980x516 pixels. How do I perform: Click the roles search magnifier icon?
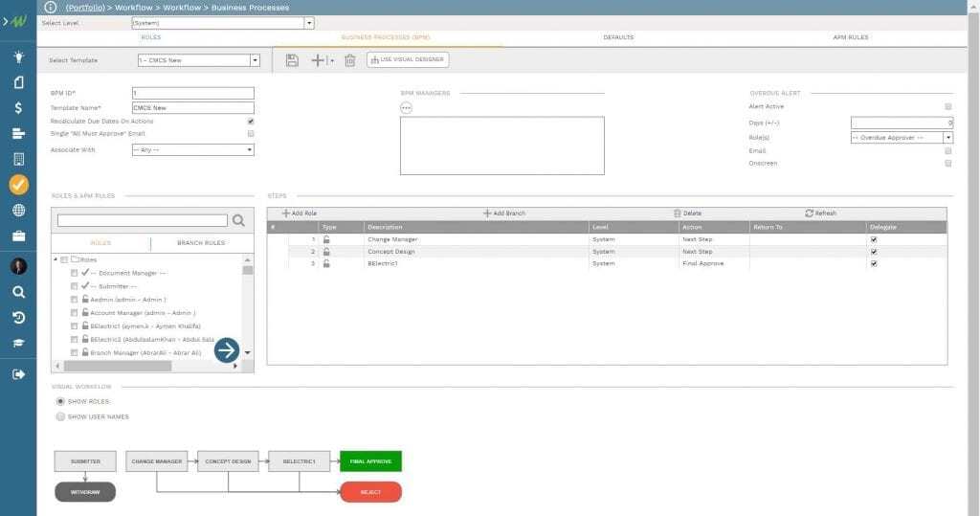[238, 220]
